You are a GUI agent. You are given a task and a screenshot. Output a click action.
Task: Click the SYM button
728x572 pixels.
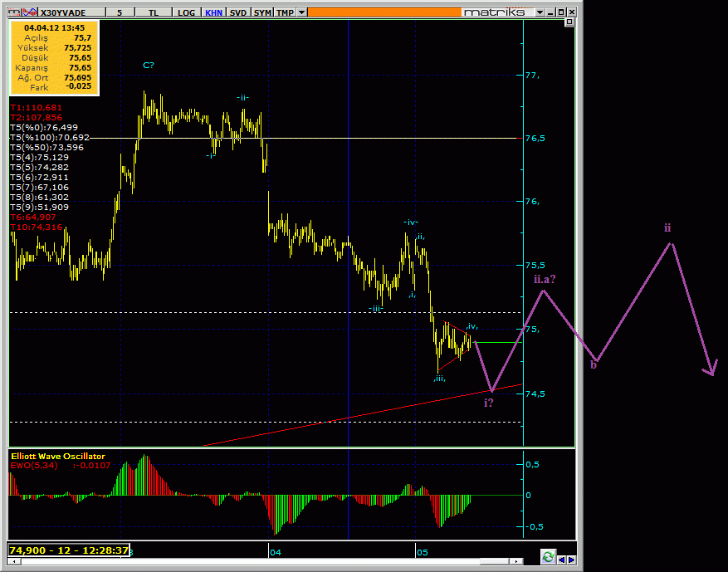click(262, 12)
